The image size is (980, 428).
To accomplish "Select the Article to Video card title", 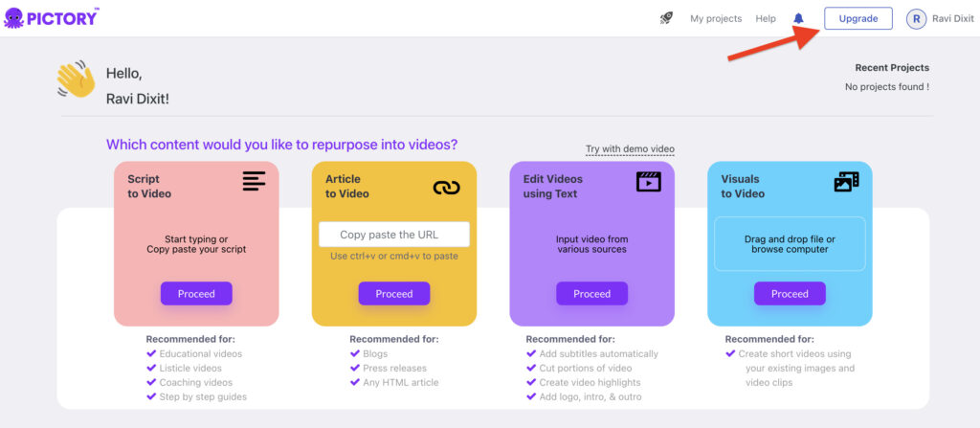I will coord(346,186).
